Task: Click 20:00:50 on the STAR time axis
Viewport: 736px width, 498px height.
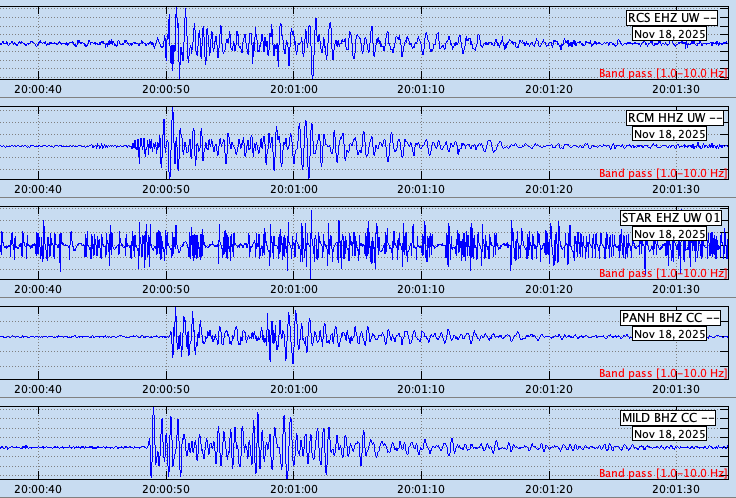Action: tap(166, 289)
